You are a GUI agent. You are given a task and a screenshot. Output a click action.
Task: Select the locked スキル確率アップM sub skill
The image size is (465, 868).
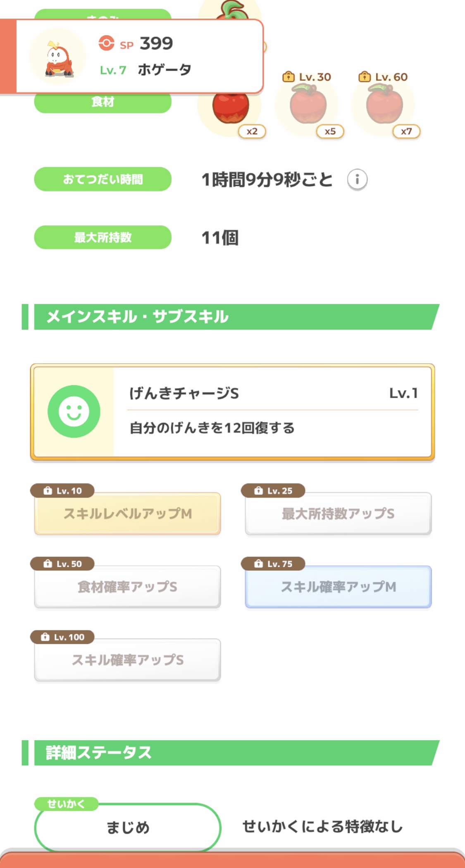[x=338, y=587]
